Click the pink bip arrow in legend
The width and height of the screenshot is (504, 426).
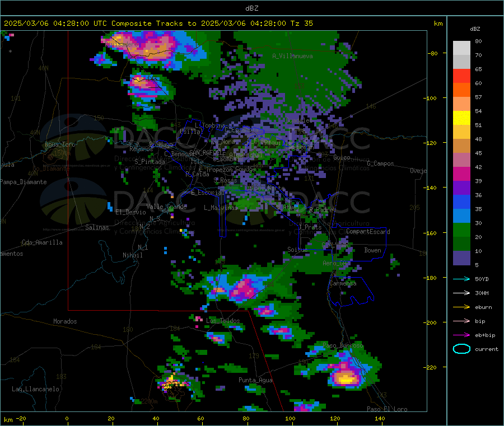pyautogui.click(x=461, y=321)
